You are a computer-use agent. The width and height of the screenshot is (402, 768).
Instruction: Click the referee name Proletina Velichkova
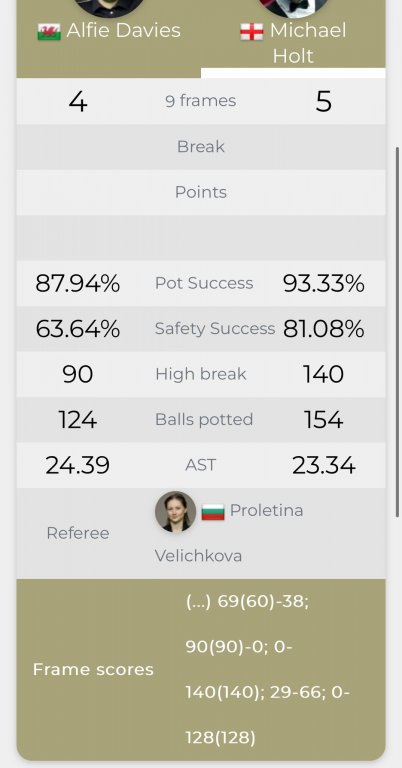(x=229, y=533)
